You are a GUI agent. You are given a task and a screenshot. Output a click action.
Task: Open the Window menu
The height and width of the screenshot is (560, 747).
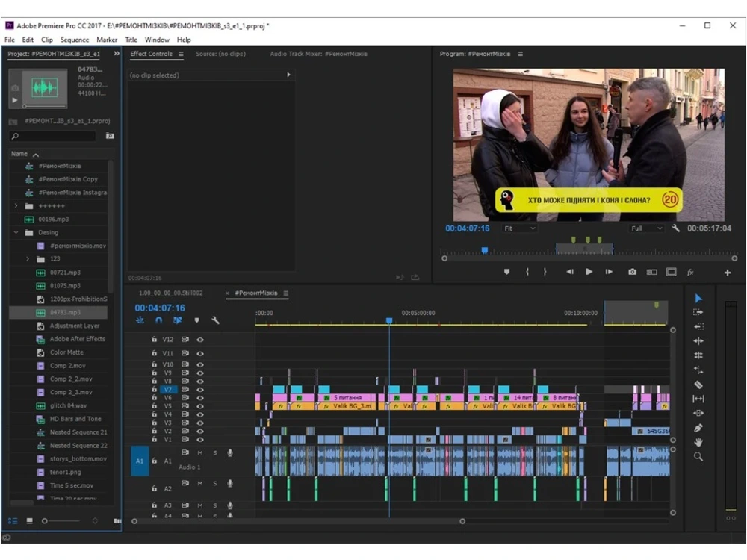coord(157,40)
